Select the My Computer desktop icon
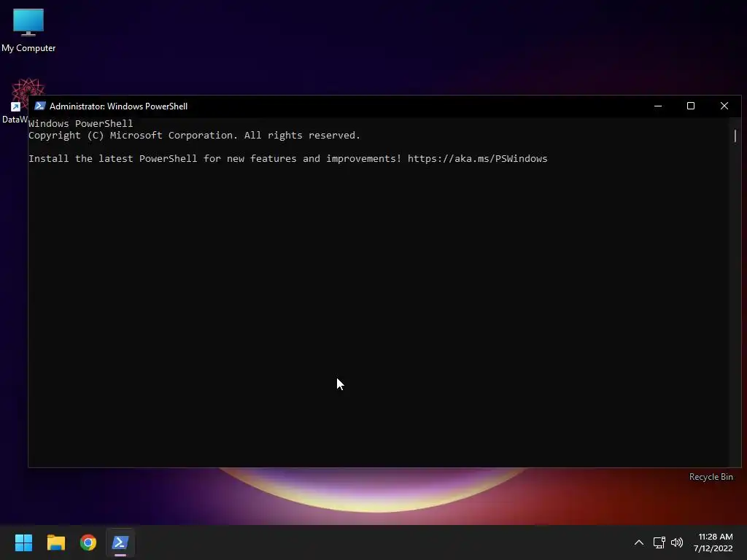747x560 pixels. (28, 29)
